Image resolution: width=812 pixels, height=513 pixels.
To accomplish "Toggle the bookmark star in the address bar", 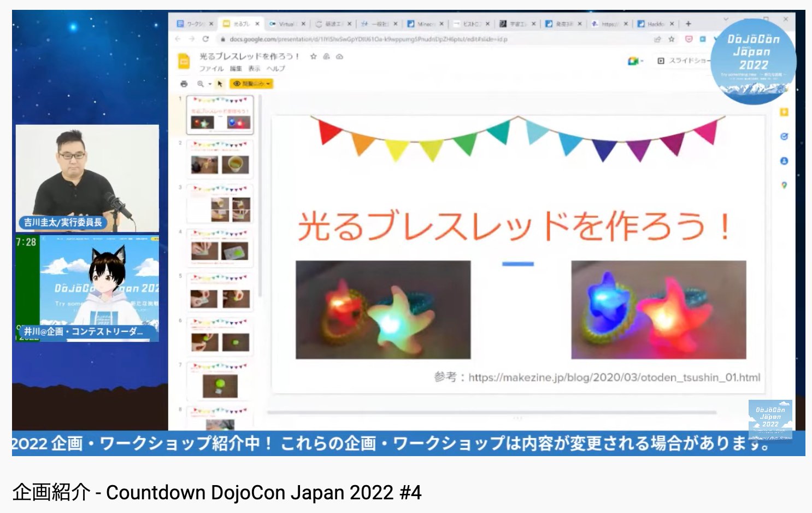I will [x=670, y=39].
